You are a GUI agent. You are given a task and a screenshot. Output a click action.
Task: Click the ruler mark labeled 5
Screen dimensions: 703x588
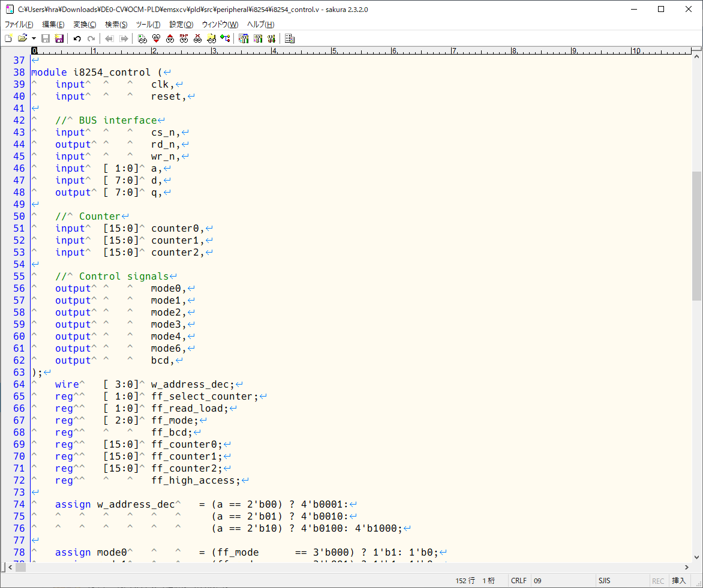pos(334,50)
